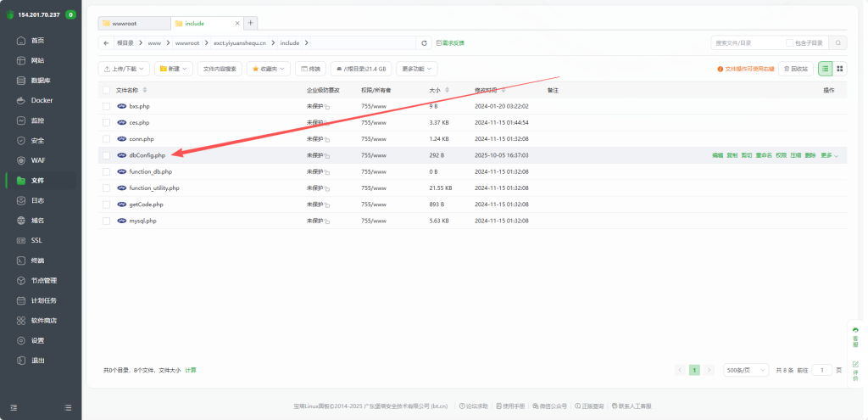Go to the 数据库 database page
Screen dimensions: 868x420
point(41,81)
